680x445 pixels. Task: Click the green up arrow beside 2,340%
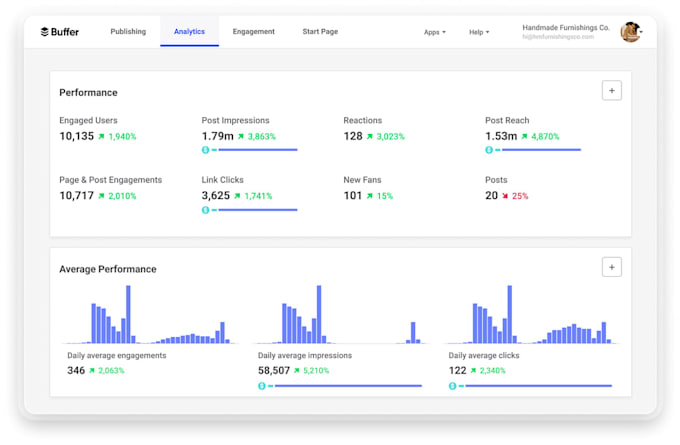click(x=473, y=370)
